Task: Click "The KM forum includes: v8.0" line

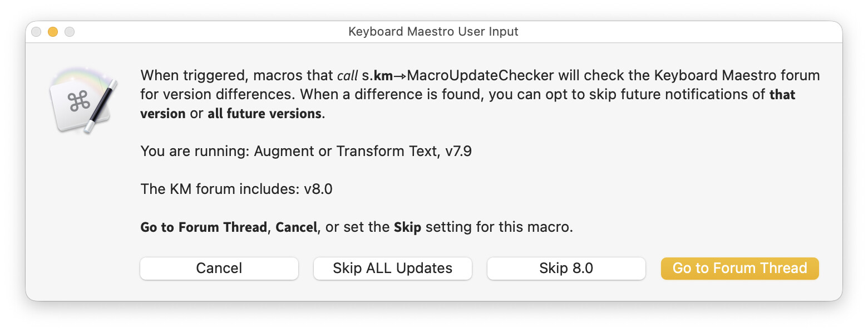Action: [236, 189]
